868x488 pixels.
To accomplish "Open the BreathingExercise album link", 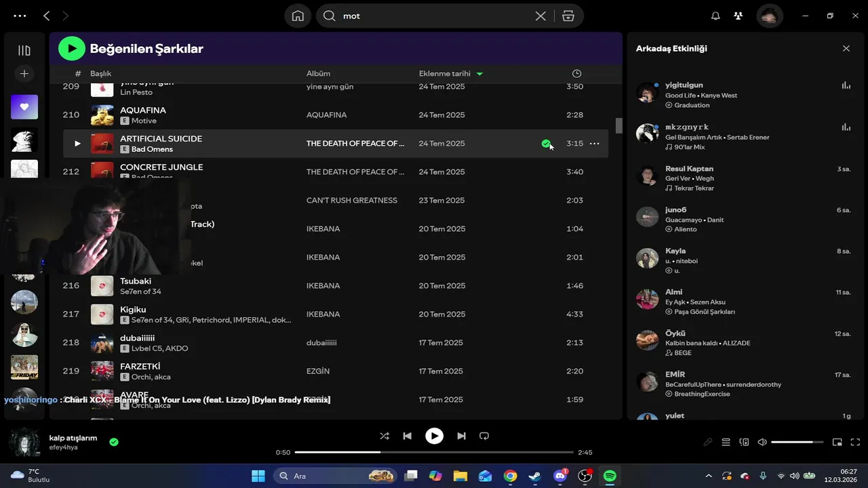I will click(x=703, y=394).
